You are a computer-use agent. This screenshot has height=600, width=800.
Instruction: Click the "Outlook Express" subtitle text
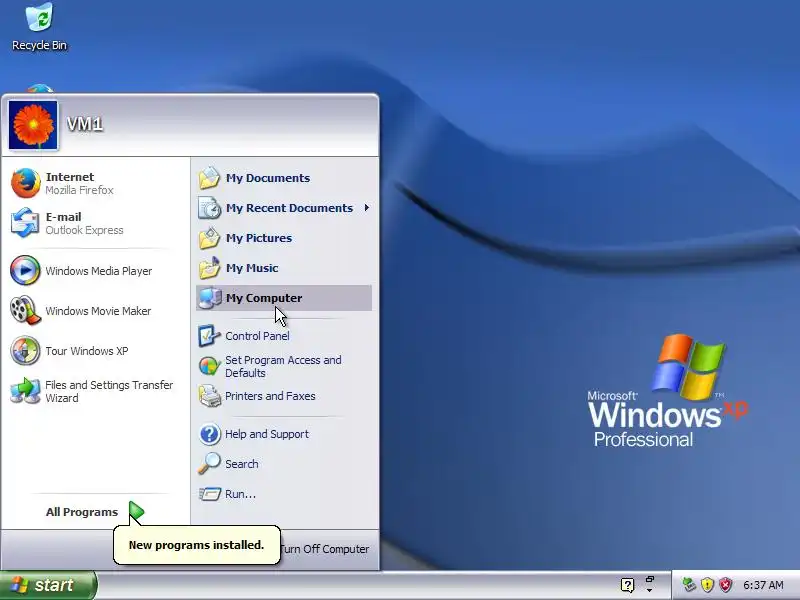pyautogui.click(x=84, y=230)
